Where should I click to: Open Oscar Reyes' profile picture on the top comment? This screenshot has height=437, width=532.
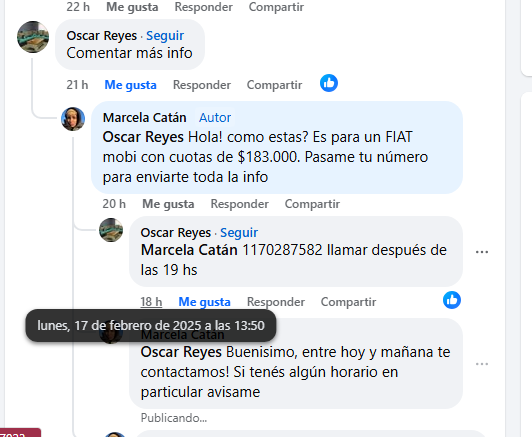(x=33, y=37)
